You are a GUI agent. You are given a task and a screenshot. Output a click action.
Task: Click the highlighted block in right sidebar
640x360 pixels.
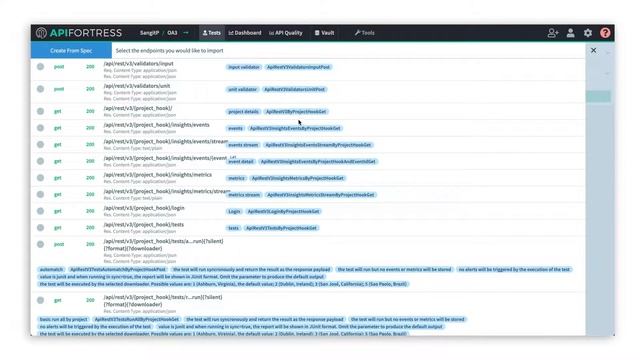click(598, 96)
